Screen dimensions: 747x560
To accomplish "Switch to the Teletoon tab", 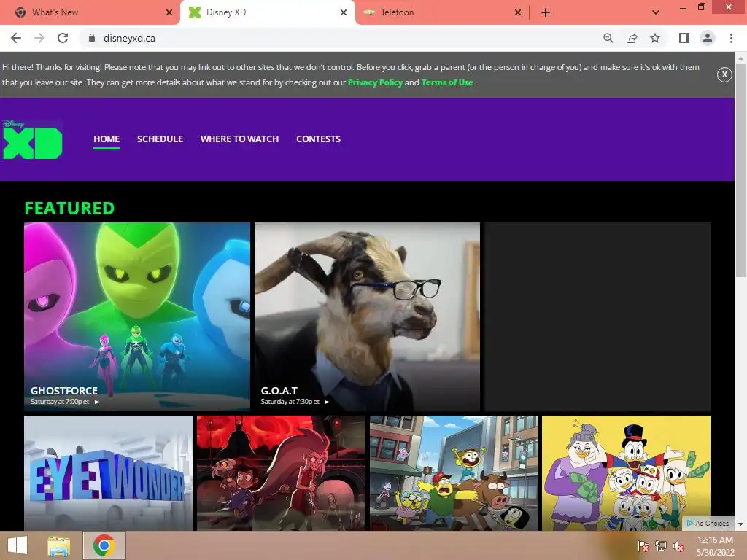I will tap(442, 12).
